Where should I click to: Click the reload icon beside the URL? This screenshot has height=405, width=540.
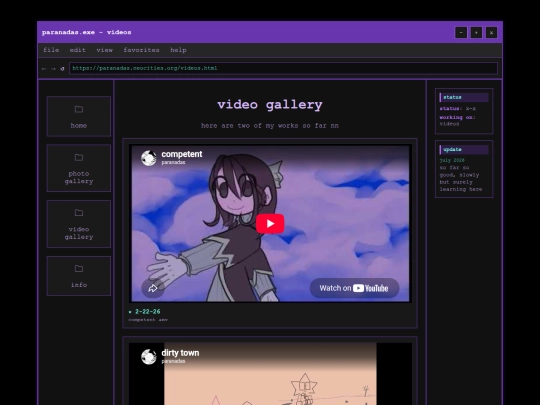[x=62, y=69]
